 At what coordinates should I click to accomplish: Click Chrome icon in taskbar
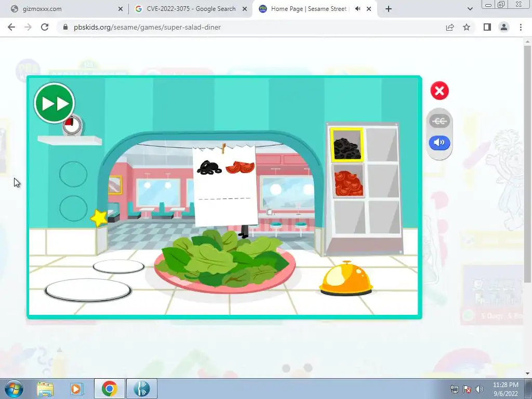coord(109,389)
